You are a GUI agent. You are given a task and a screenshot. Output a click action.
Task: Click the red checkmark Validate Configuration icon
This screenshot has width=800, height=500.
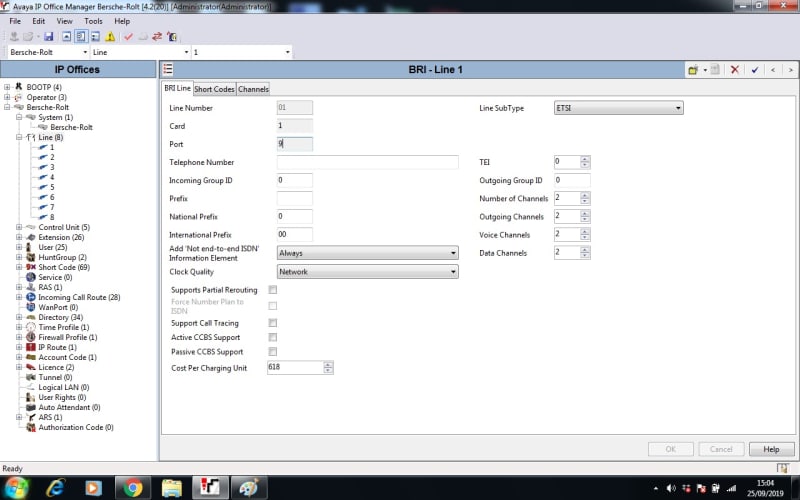(128, 37)
